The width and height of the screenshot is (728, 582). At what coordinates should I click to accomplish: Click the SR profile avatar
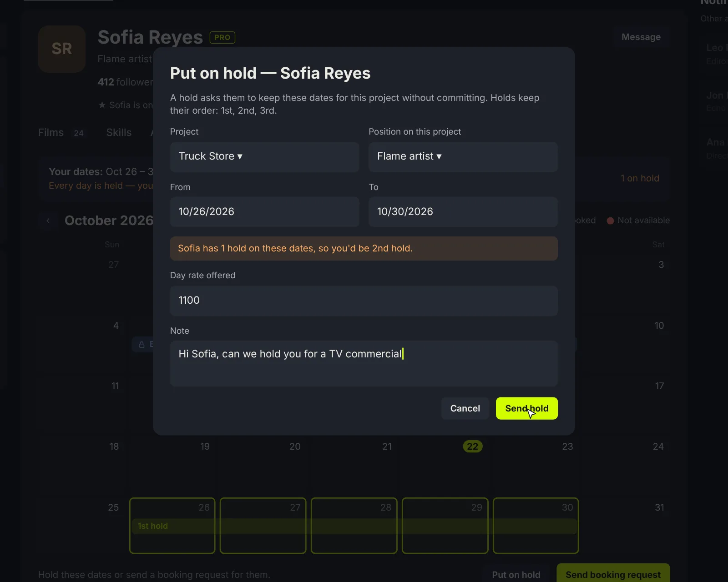pyautogui.click(x=62, y=49)
